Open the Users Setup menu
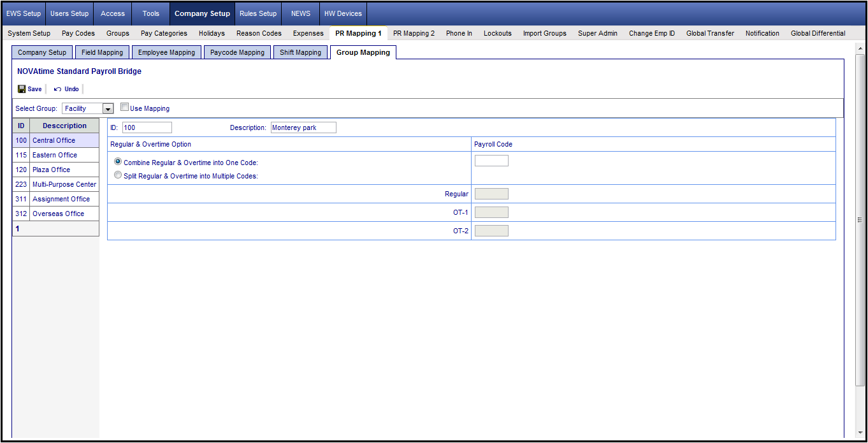Screen dimensions: 868x443 (69, 13)
